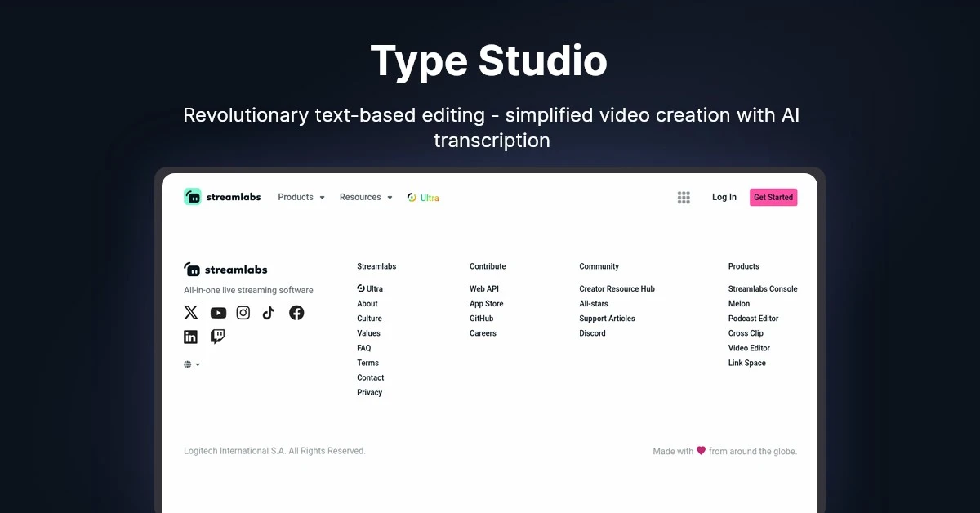
Task: Open the Facebook social icon
Action: tap(296, 312)
